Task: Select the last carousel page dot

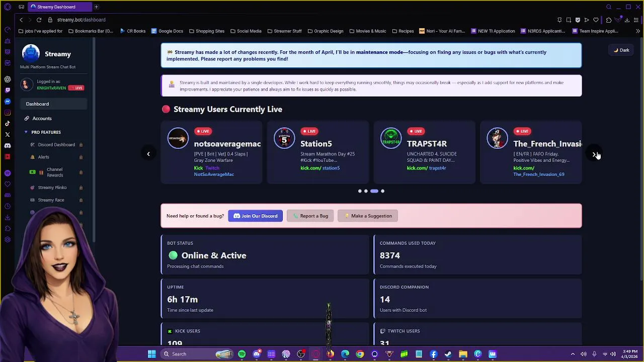Action: tap(382, 191)
